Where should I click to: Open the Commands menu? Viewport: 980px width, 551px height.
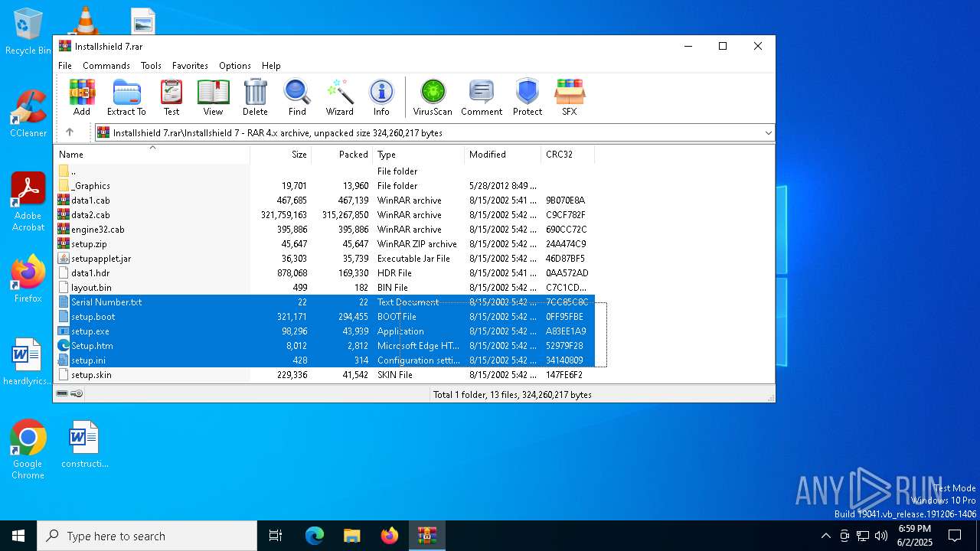[106, 66]
